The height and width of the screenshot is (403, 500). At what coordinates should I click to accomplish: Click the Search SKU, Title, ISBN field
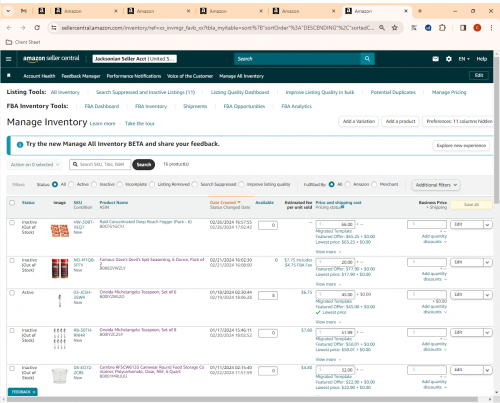click(x=100, y=165)
